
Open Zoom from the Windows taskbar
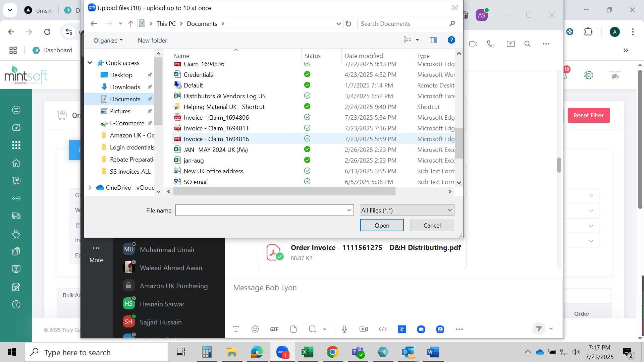pyautogui.click(x=282, y=352)
